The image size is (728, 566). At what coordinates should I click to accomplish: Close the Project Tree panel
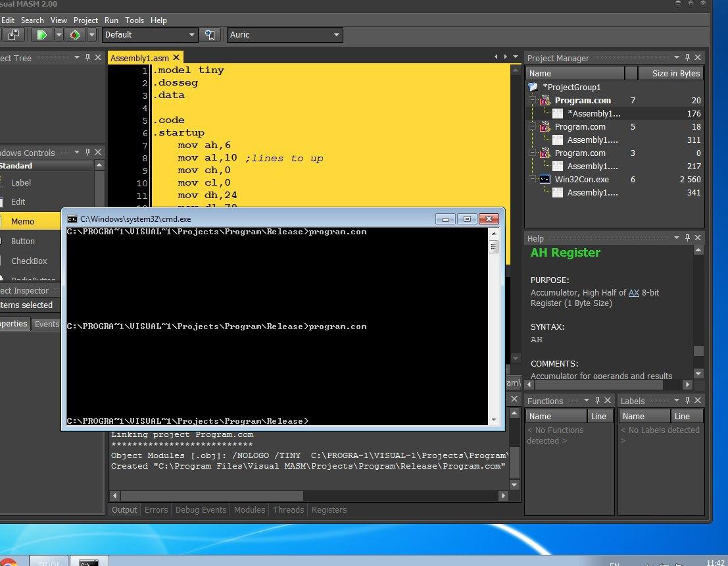(98, 58)
